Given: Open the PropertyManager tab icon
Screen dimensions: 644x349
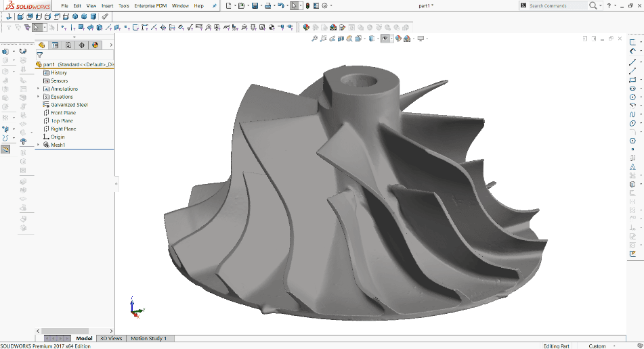Looking at the screenshot, I should tap(55, 45).
